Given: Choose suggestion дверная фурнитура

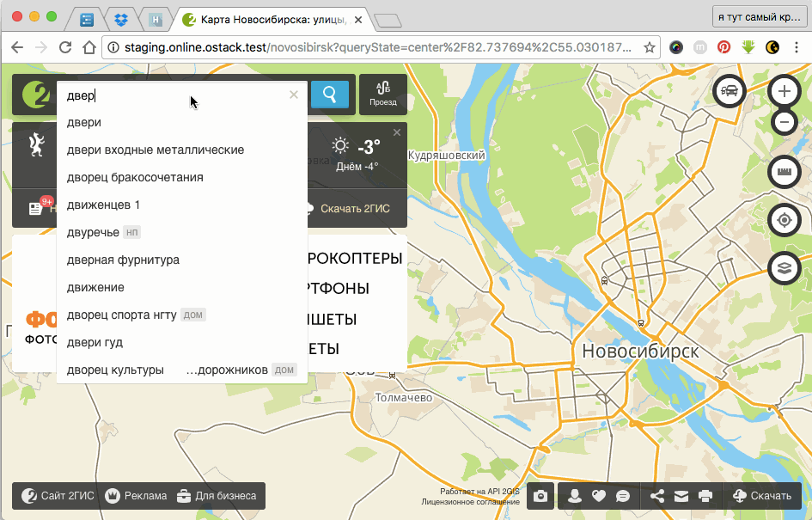Looking at the screenshot, I should click(x=182, y=260).
